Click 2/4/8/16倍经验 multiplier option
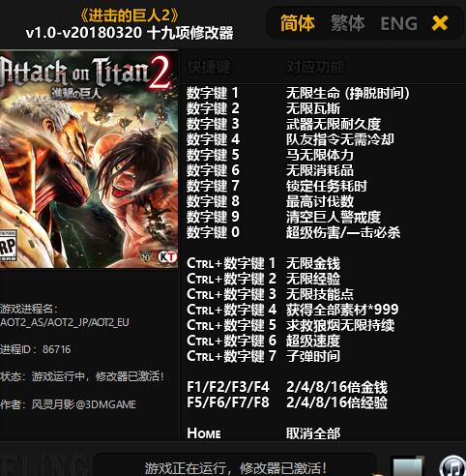 336,402
